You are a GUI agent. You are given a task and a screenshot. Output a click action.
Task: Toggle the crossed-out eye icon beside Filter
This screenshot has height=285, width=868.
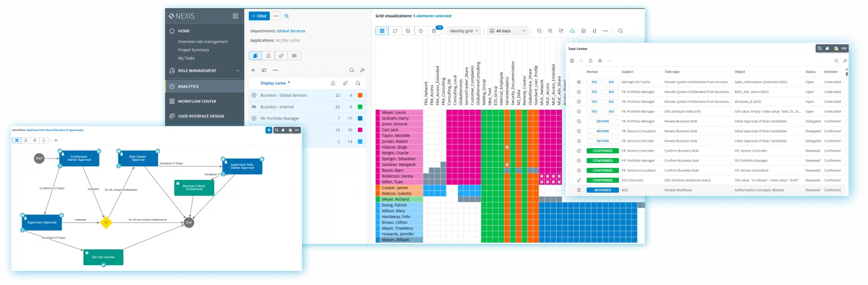[x=286, y=16]
